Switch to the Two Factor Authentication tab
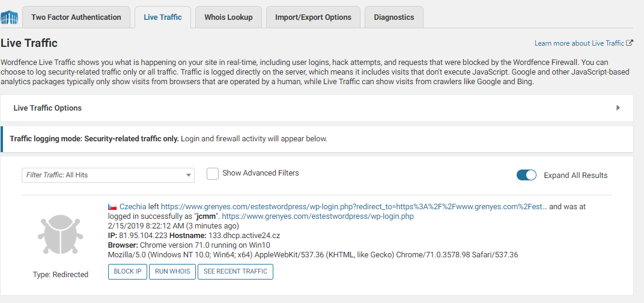Image resolution: width=644 pixels, height=303 pixels. (x=76, y=17)
